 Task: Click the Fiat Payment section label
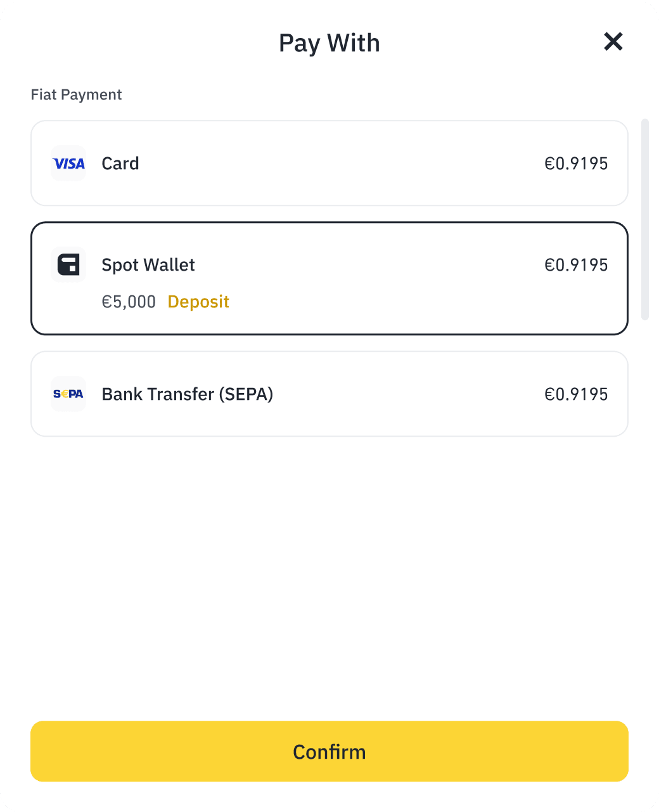pyautogui.click(x=77, y=95)
